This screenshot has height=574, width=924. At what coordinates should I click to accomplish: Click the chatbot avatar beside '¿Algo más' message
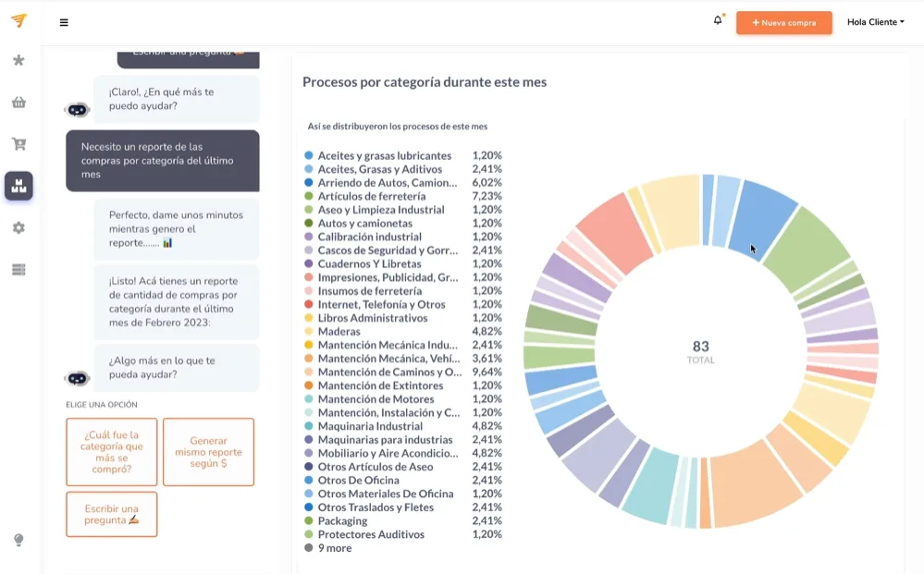click(77, 378)
